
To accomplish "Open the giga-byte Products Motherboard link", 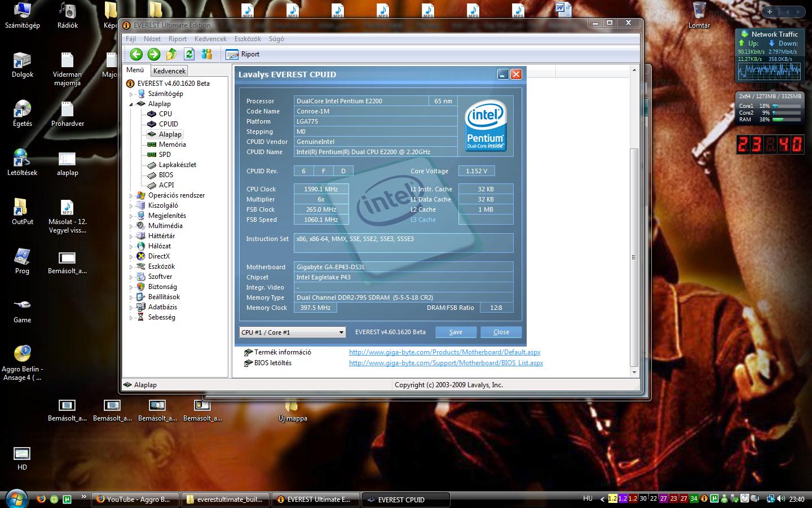I will [444, 352].
